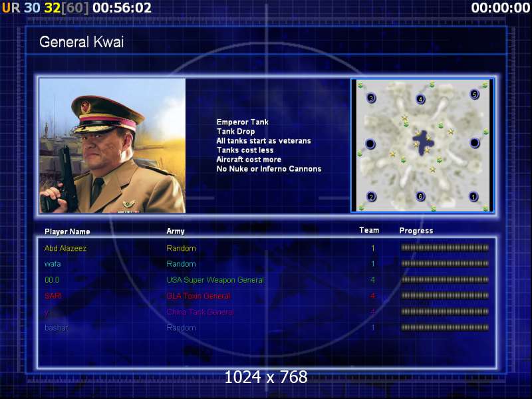Click team number 4 in SARI's row

pyautogui.click(x=373, y=296)
